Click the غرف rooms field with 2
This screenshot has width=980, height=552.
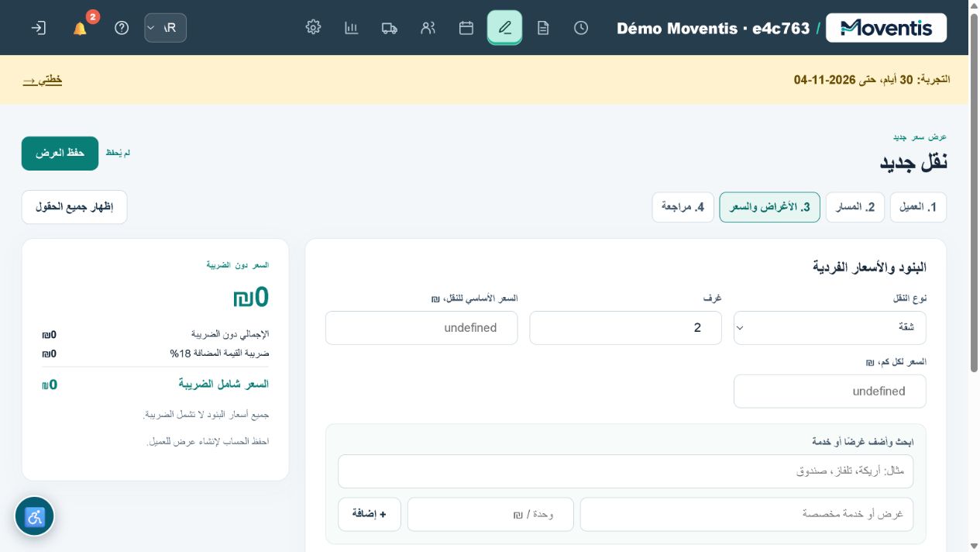(625, 328)
